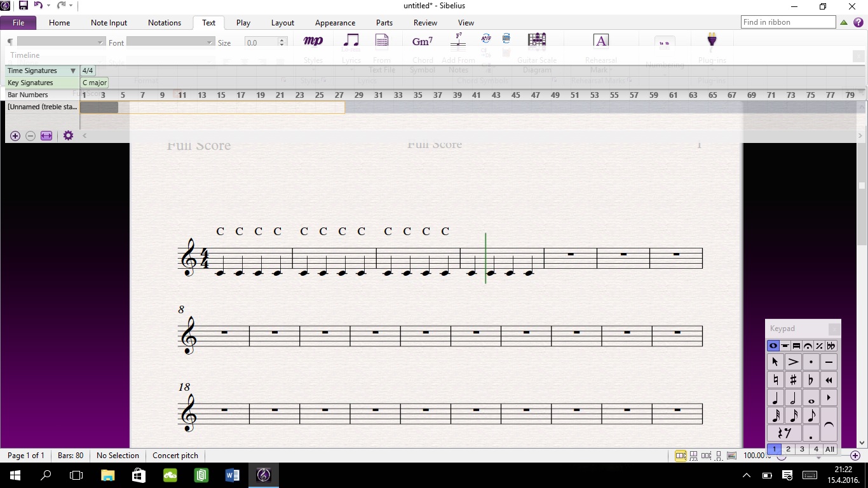Select the Keypad arrow pointer button
The width and height of the screenshot is (868, 488).
pyautogui.click(x=775, y=362)
